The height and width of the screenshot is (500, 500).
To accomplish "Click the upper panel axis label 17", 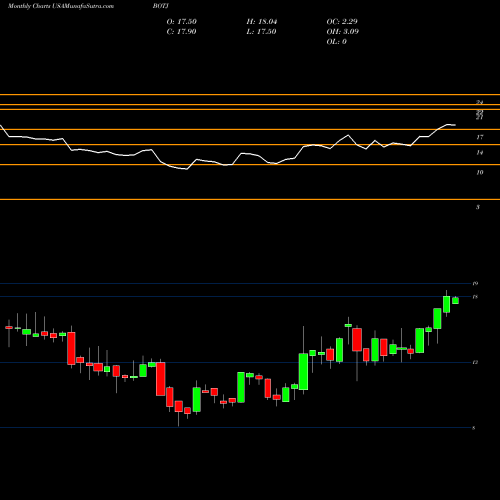I will 480,137.
